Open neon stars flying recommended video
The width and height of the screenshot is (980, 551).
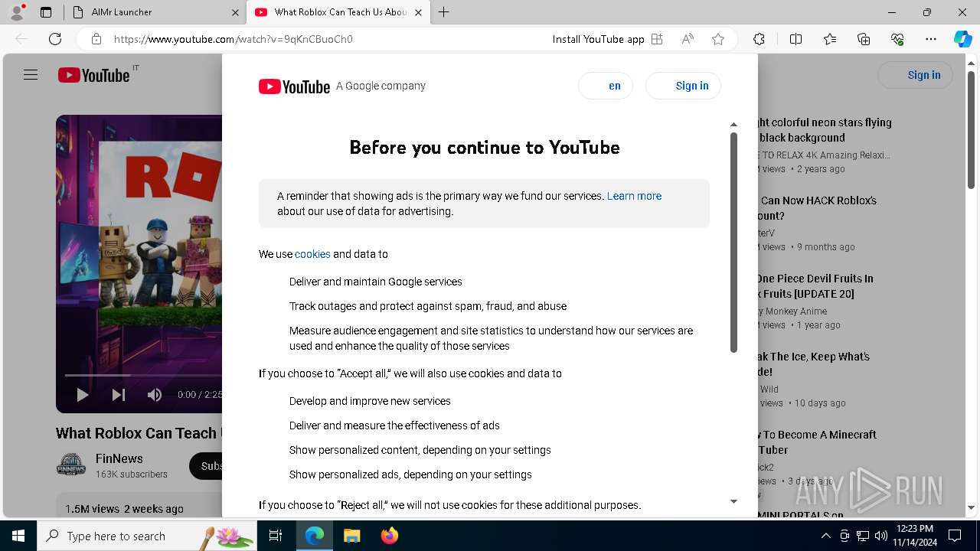click(825, 130)
